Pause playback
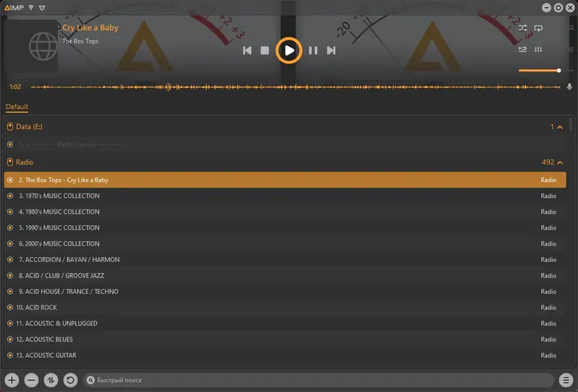Viewport: 578px width, 392px height. (x=313, y=51)
